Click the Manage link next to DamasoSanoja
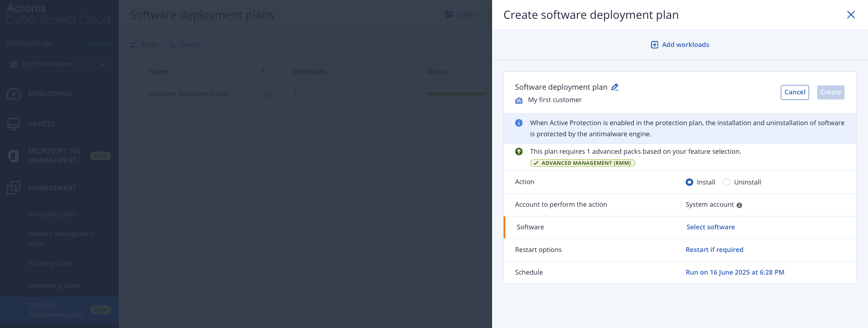This screenshot has height=328, width=868. 98,43
